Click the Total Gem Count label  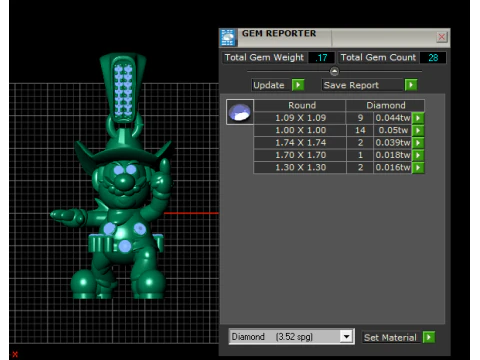(378, 57)
